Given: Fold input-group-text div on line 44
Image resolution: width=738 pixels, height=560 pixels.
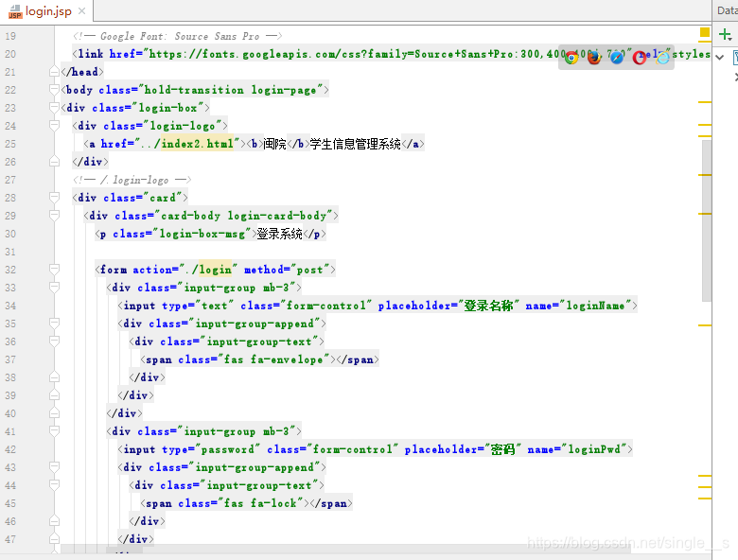Looking at the screenshot, I should coord(54,484).
